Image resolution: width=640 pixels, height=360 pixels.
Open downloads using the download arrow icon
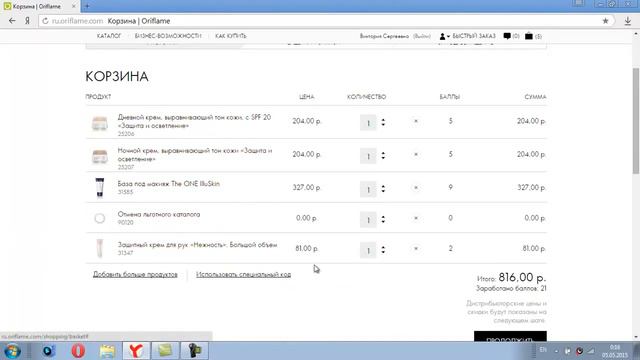pyautogui.click(x=628, y=21)
